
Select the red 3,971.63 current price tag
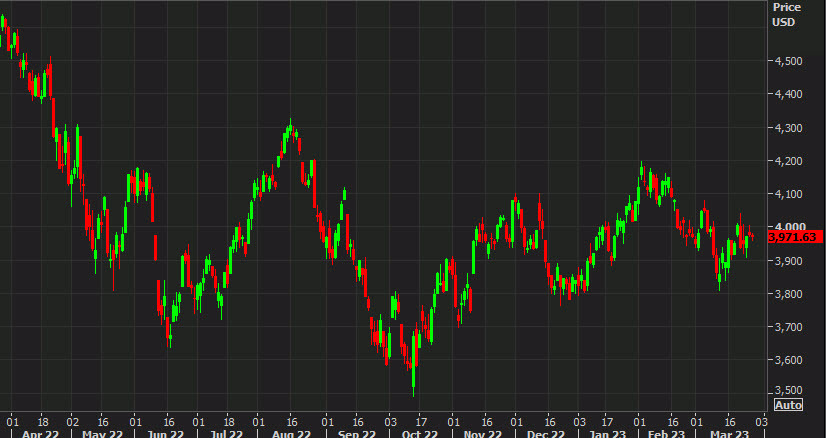point(795,237)
